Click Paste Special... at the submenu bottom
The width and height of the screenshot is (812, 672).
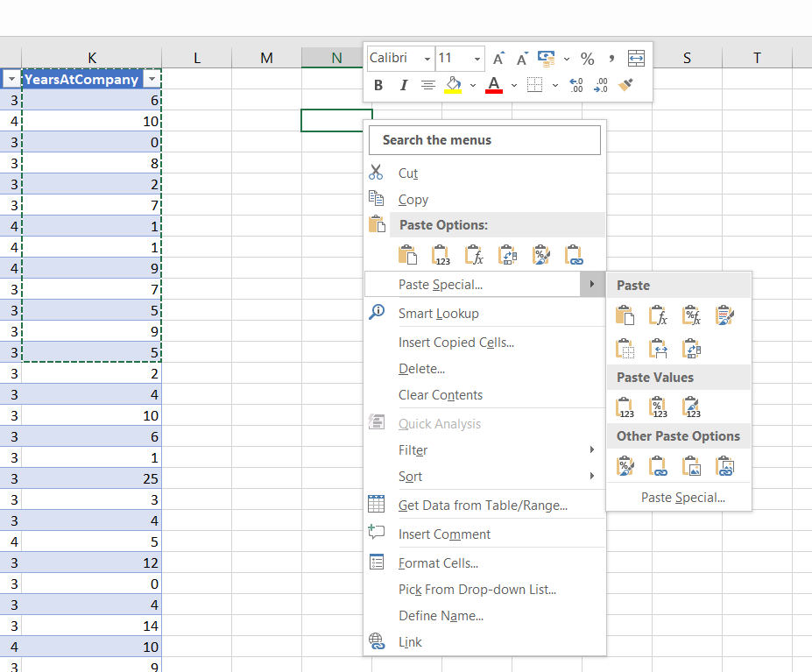click(682, 498)
